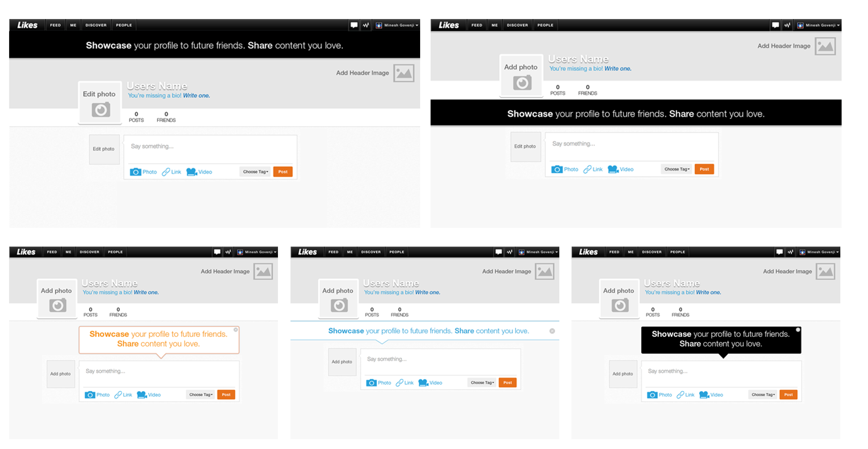Viewport: 868px width, 449px height.
Task: Click header image icon in top-left mockup
Action: pyautogui.click(x=404, y=73)
